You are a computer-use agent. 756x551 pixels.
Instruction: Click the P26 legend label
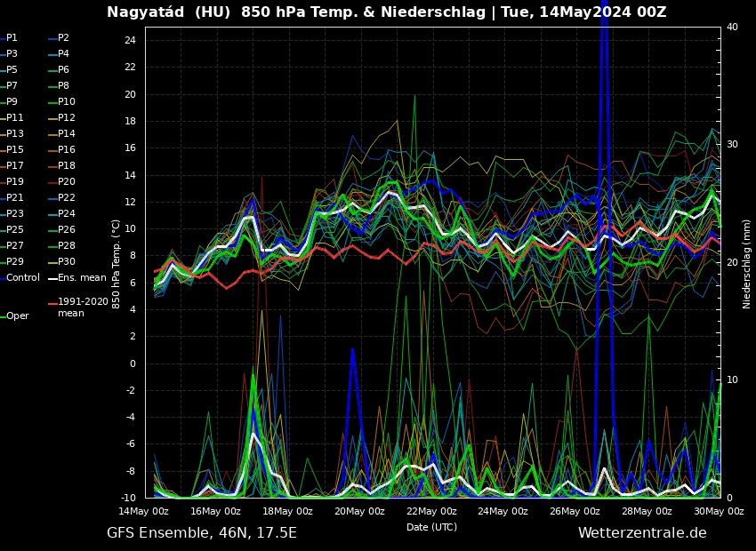click(x=67, y=228)
